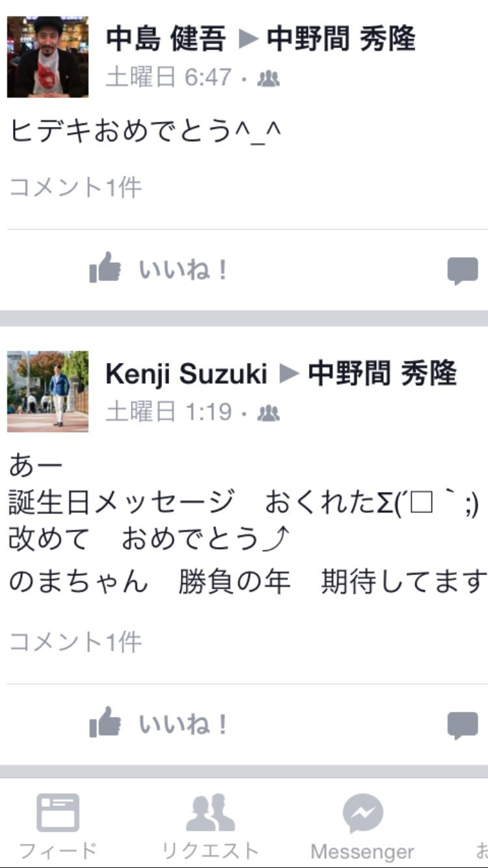View 中島 健吾's profile picture
The height and width of the screenshot is (868, 488).
pos(47,57)
